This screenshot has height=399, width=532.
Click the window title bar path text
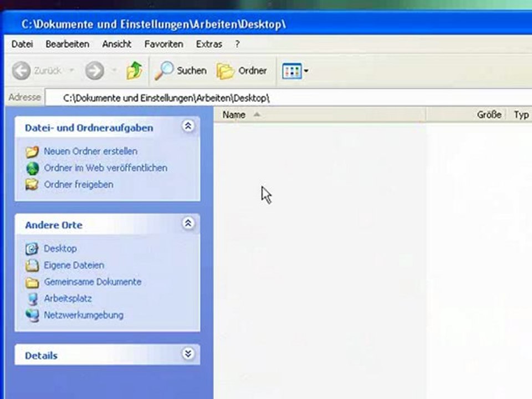154,24
